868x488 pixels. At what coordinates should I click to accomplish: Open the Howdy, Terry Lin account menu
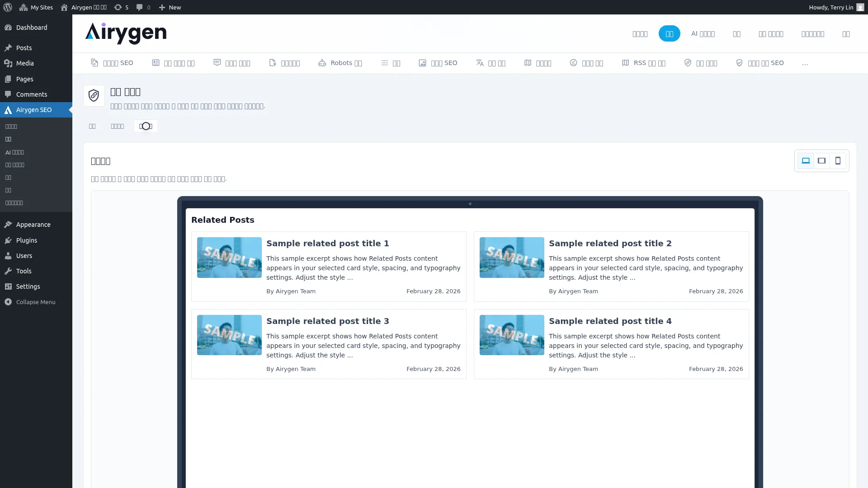pyautogui.click(x=836, y=7)
